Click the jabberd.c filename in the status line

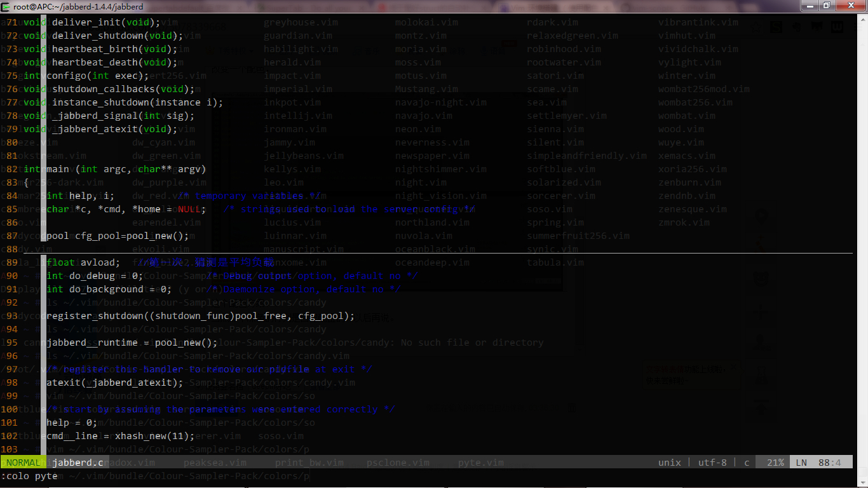pos(78,463)
